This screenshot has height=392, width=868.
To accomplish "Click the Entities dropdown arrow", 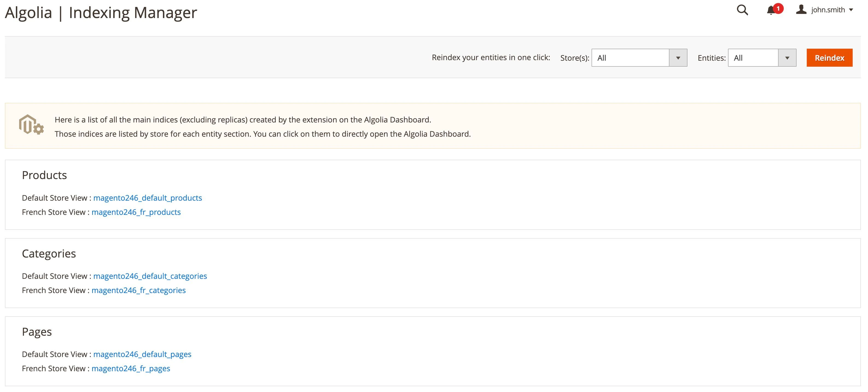I will [x=788, y=58].
